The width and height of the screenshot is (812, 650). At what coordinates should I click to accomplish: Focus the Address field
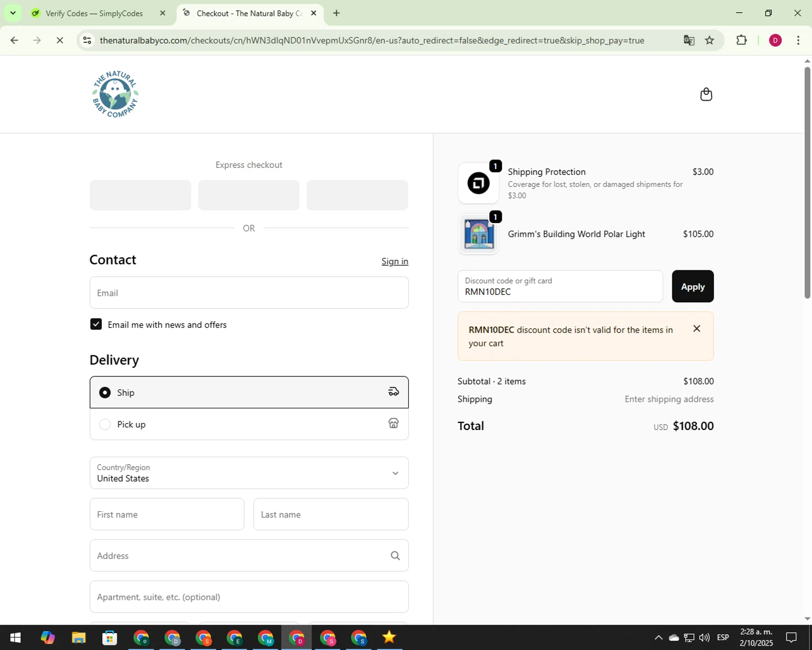point(249,555)
